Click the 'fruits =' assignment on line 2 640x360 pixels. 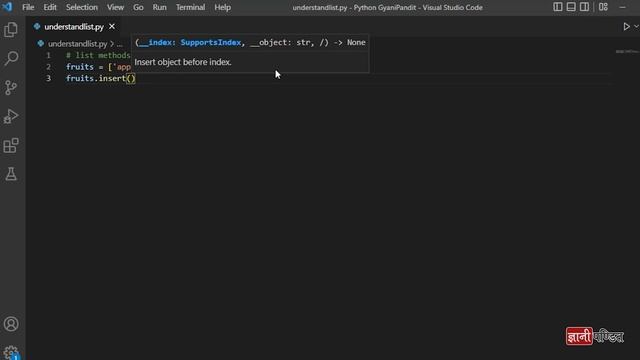84,67
